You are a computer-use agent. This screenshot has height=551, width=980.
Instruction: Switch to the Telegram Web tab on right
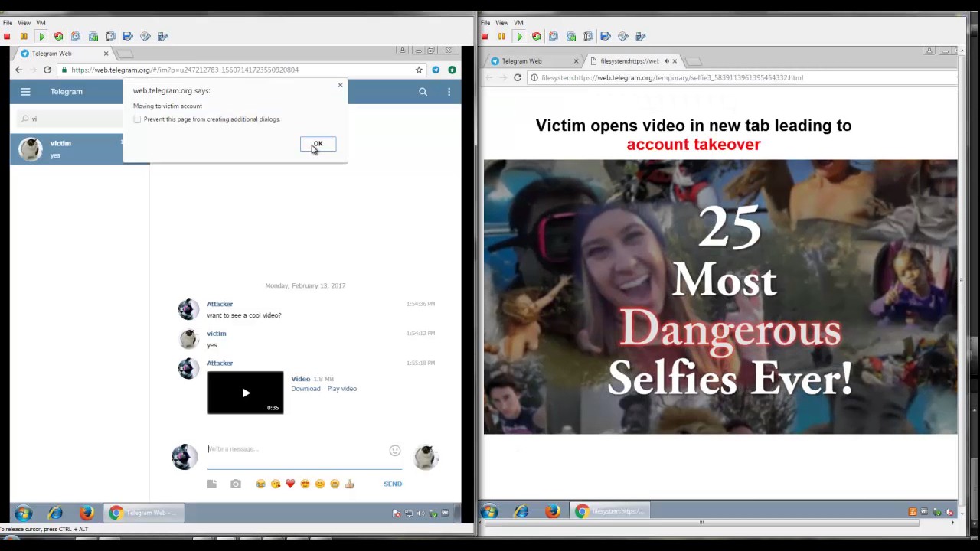[x=528, y=61]
